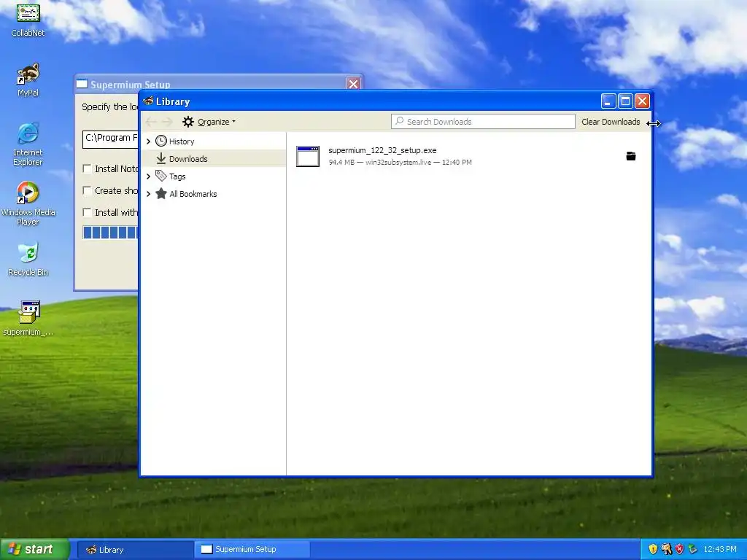The height and width of the screenshot is (560, 747).
Task: Click the red shield tray icon
Action: [679, 549]
